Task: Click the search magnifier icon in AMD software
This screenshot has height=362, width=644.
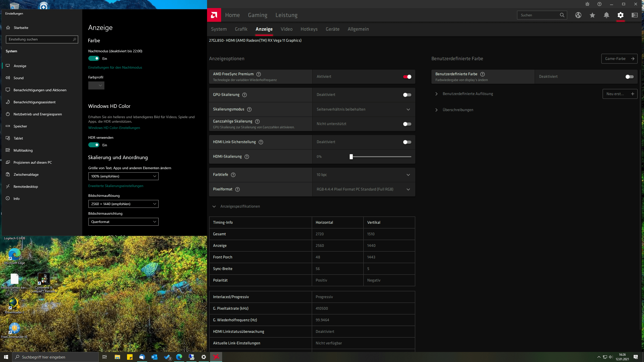Action: [562, 15]
